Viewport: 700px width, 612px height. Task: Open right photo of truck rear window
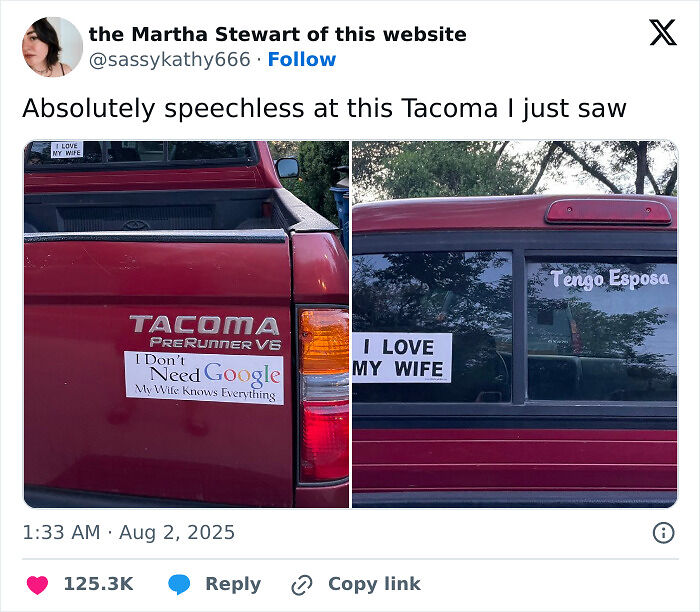pyautogui.click(x=515, y=324)
